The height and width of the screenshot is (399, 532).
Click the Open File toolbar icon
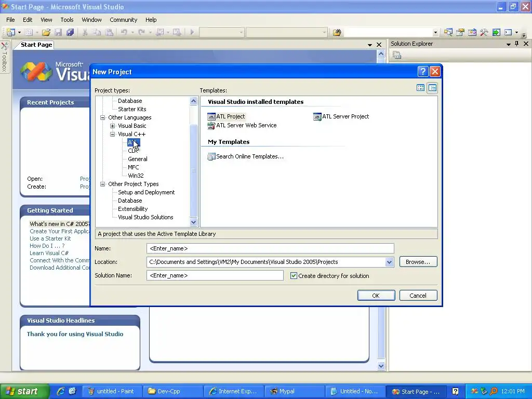coord(46,32)
